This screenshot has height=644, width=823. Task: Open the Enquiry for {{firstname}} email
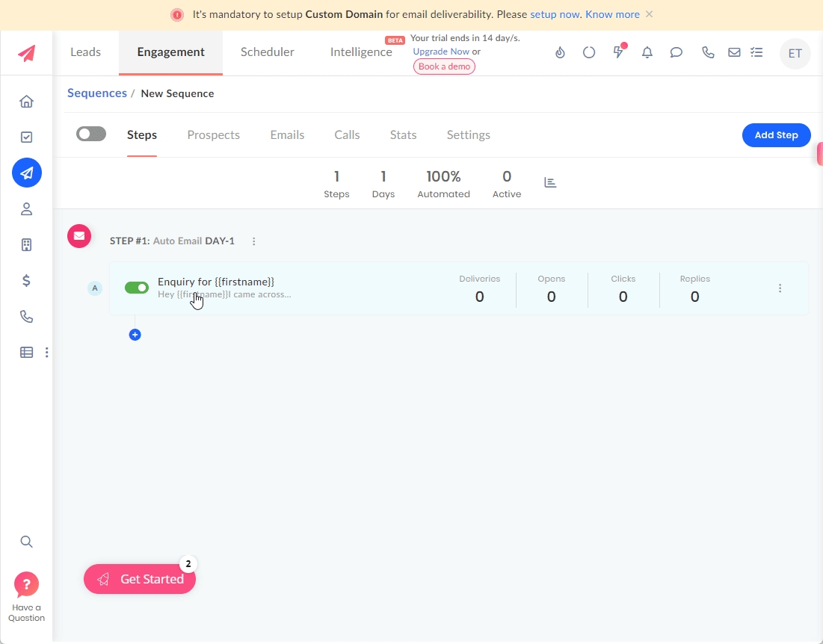pos(216,282)
